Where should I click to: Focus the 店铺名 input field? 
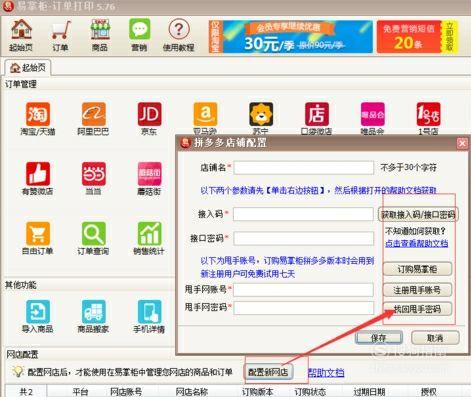click(303, 168)
